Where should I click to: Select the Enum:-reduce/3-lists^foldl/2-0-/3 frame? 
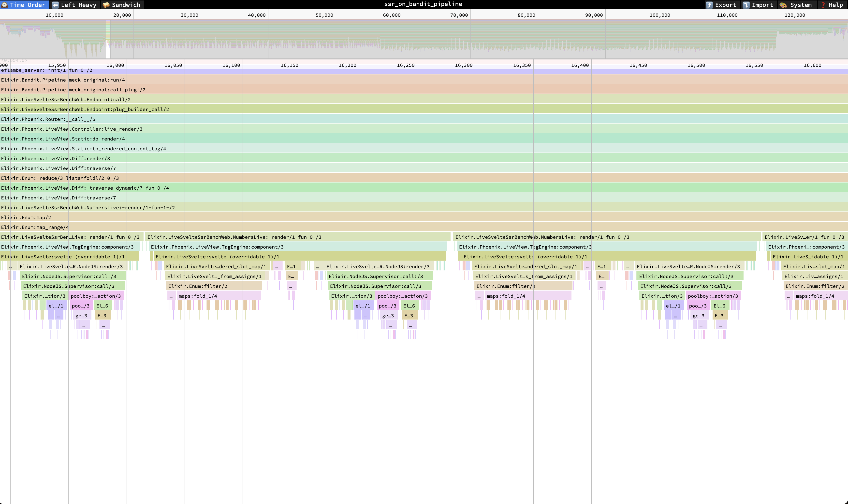point(424,178)
